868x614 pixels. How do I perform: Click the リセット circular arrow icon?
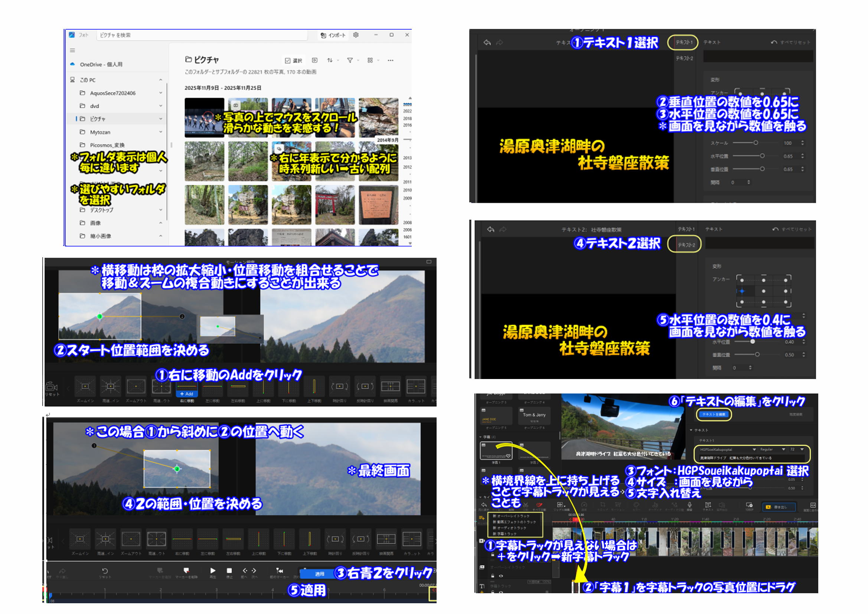[x=105, y=571]
